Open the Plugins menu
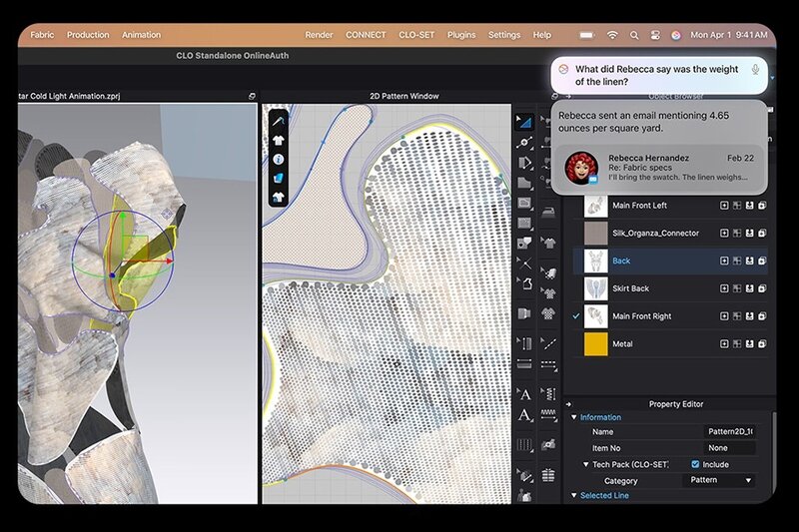The height and width of the screenshot is (532, 799). [461, 35]
